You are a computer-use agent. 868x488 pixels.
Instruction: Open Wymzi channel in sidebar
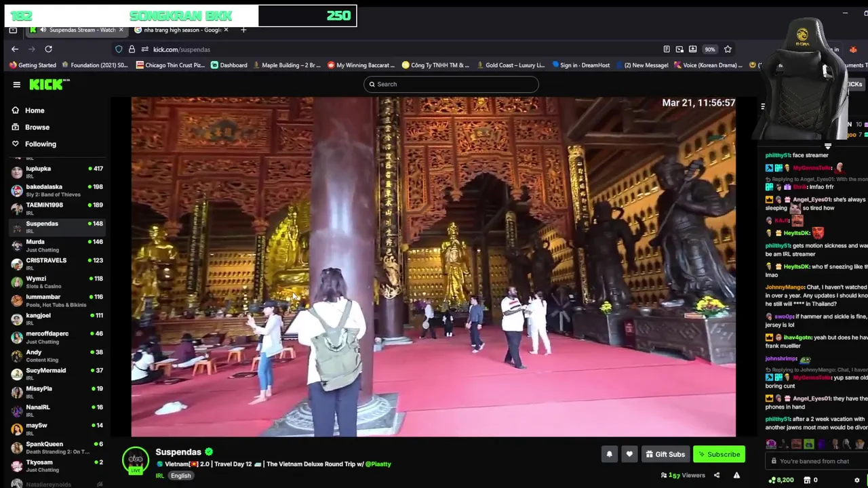[57, 281]
